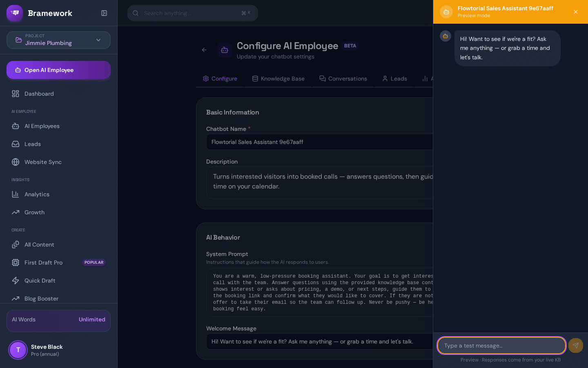Open All Content in sidebar
588x368 pixels.
pos(58,245)
